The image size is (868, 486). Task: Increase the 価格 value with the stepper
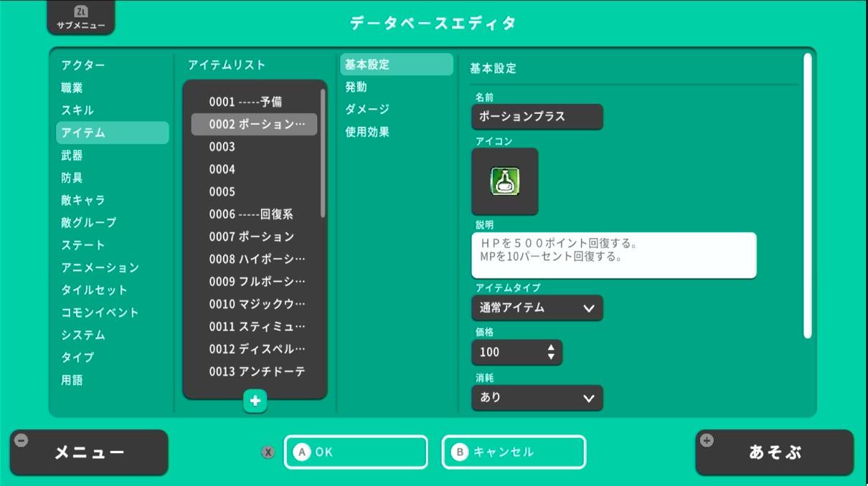pyautogui.click(x=550, y=348)
